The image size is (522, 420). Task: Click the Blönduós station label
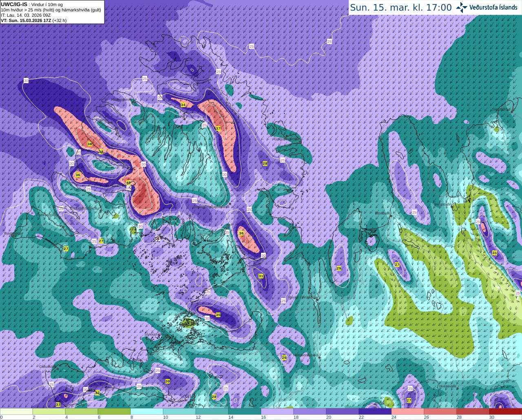[x=383, y=213]
